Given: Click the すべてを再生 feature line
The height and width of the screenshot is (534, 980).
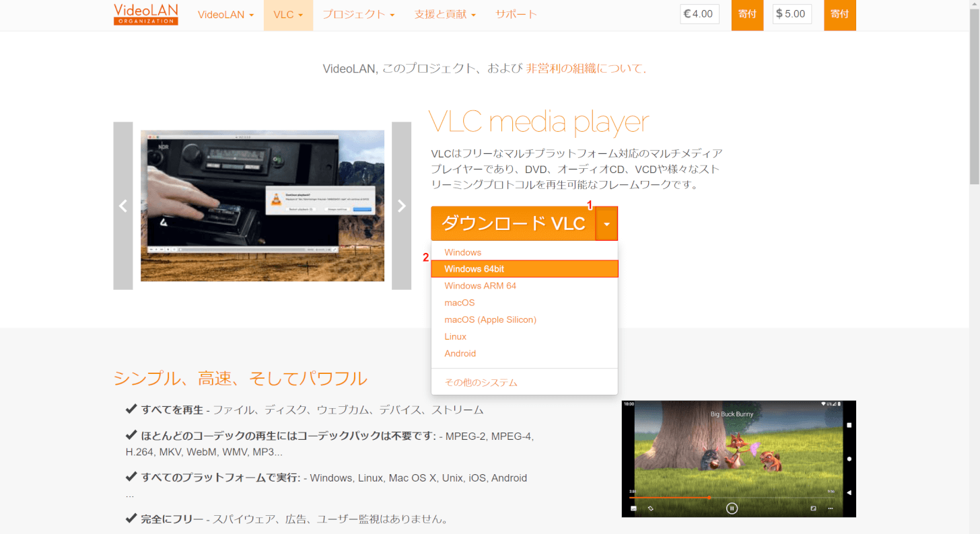Looking at the screenshot, I should tap(305, 410).
